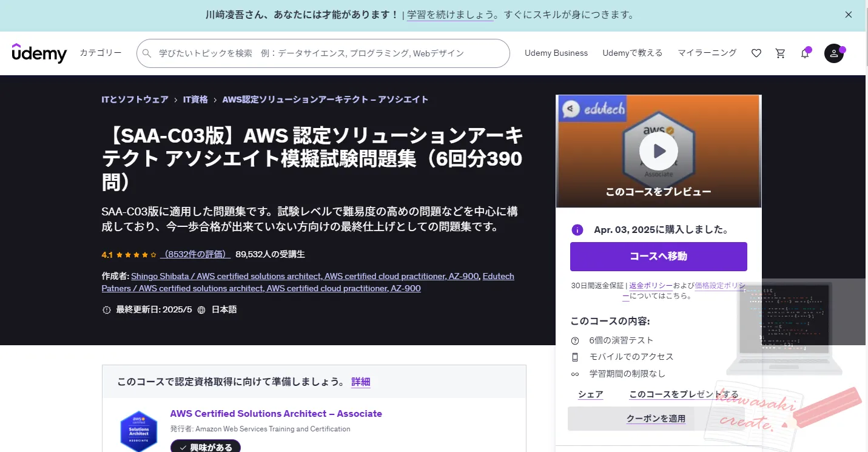Click the search magnifier icon
This screenshot has height=452, width=868.
(147, 53)
